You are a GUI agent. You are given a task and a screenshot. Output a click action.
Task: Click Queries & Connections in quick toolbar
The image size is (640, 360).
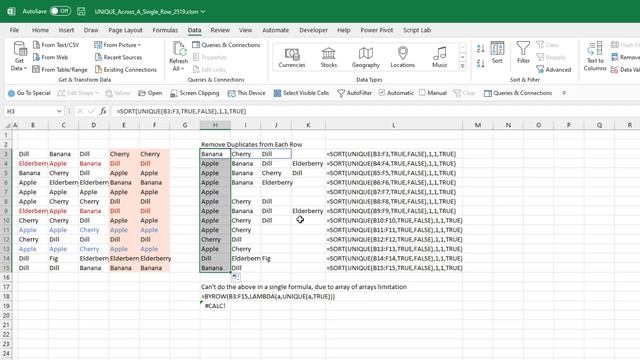(518, 93)
